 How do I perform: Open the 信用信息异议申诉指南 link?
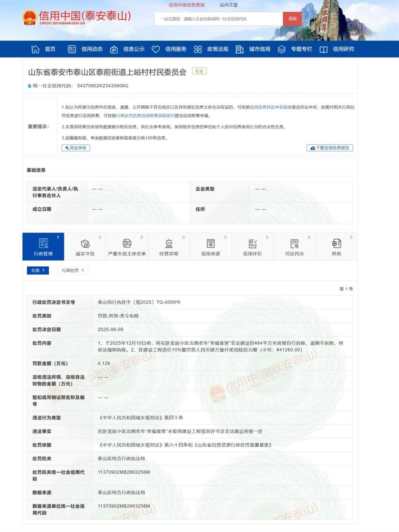tap(270, 107)
